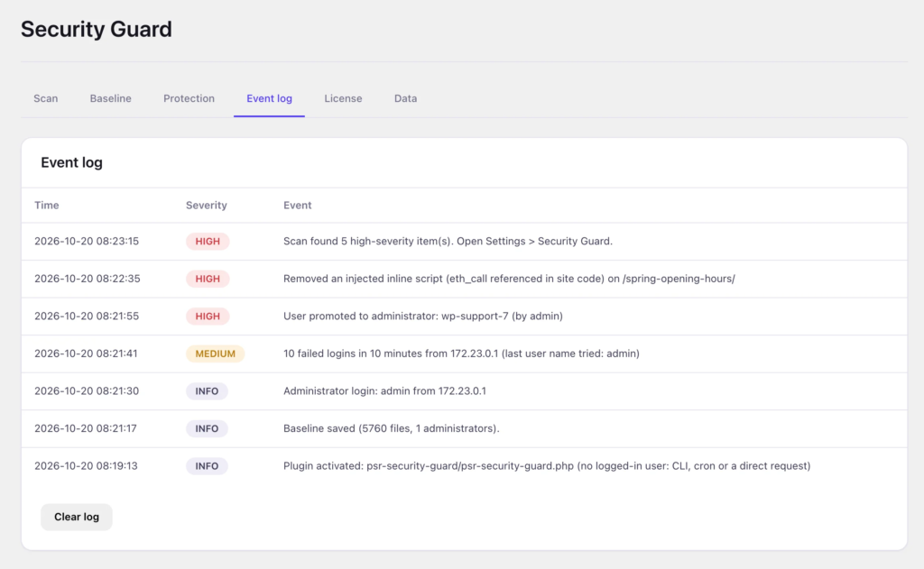Screen dimensions: 924x569
Task: Click INFO badge for Administrator login row
Action: coord(207,390)
